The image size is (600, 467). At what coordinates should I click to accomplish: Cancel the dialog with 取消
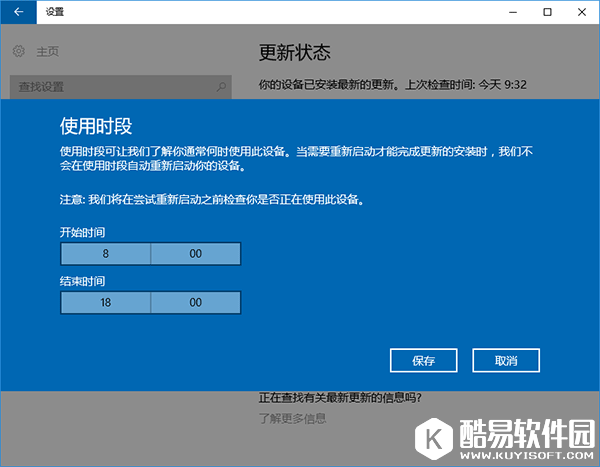click(x=506, y=360)
